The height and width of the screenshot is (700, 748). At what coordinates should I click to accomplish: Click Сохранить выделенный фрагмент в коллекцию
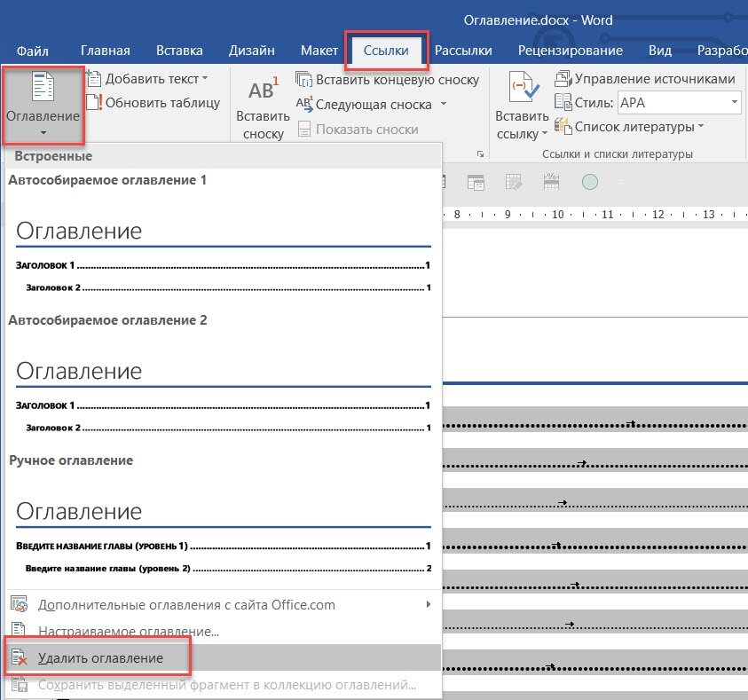click(x=224, y=685)
